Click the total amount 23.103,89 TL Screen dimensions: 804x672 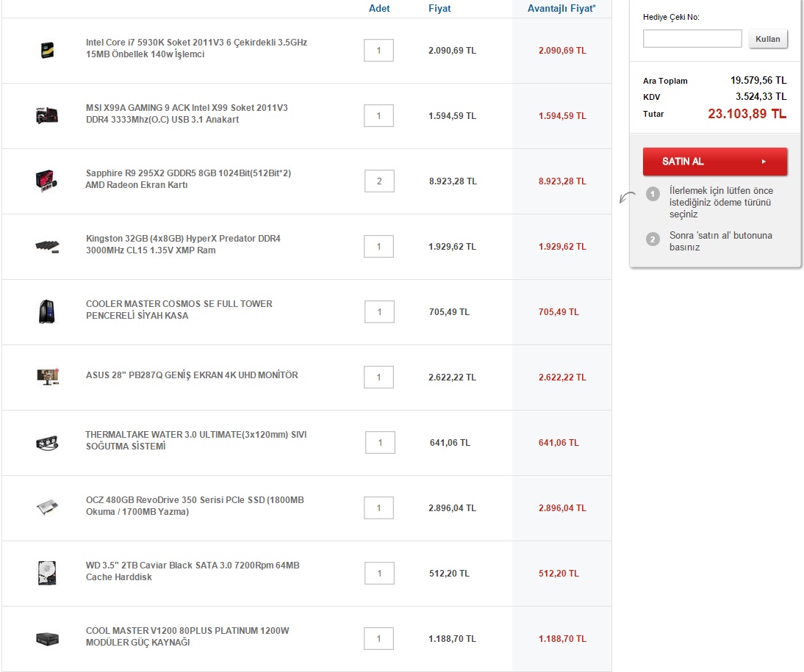(747, 114)
